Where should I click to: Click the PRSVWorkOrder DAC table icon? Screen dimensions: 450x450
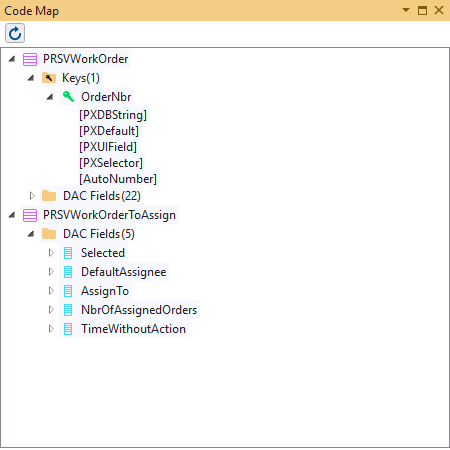(x=30, y=59)
